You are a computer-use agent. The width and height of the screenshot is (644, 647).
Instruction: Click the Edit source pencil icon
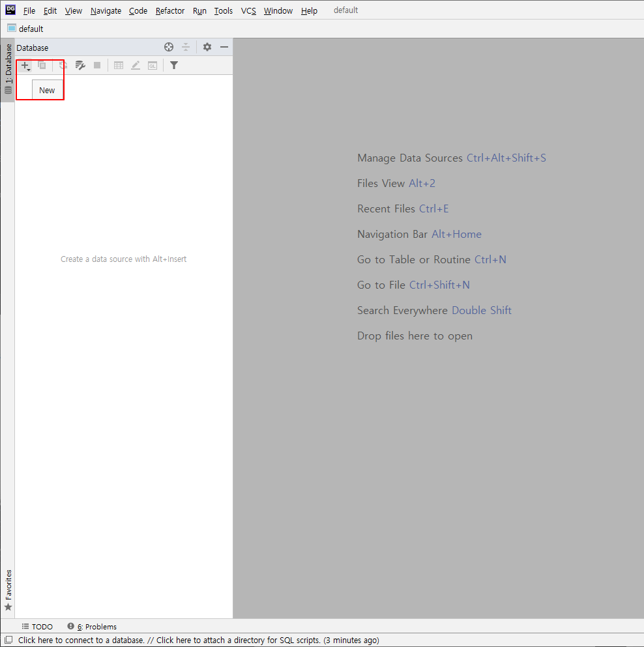tap(136, 65)
